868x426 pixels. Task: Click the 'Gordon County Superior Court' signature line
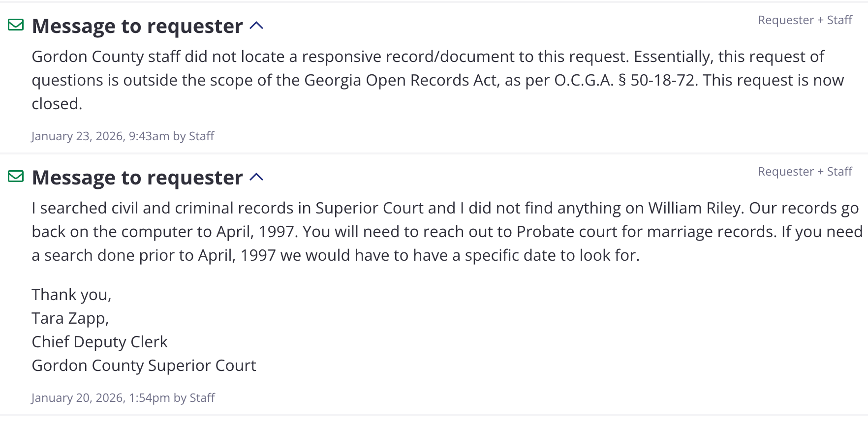coord(144,365)
